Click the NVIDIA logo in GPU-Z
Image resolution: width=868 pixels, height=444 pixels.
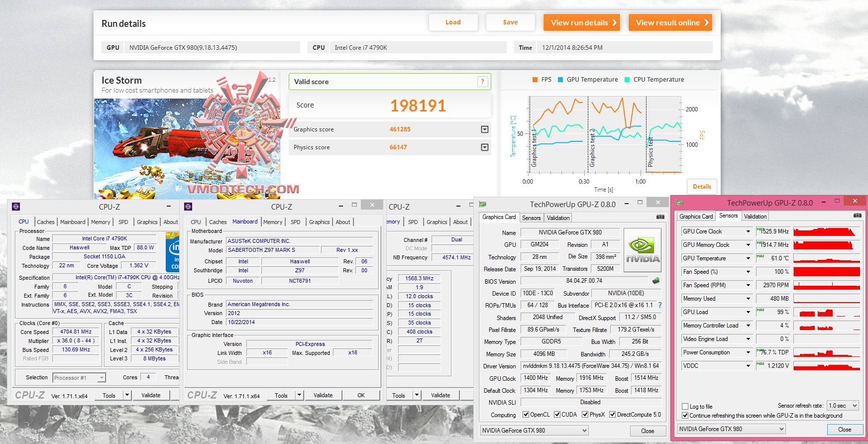pos(643,250)
